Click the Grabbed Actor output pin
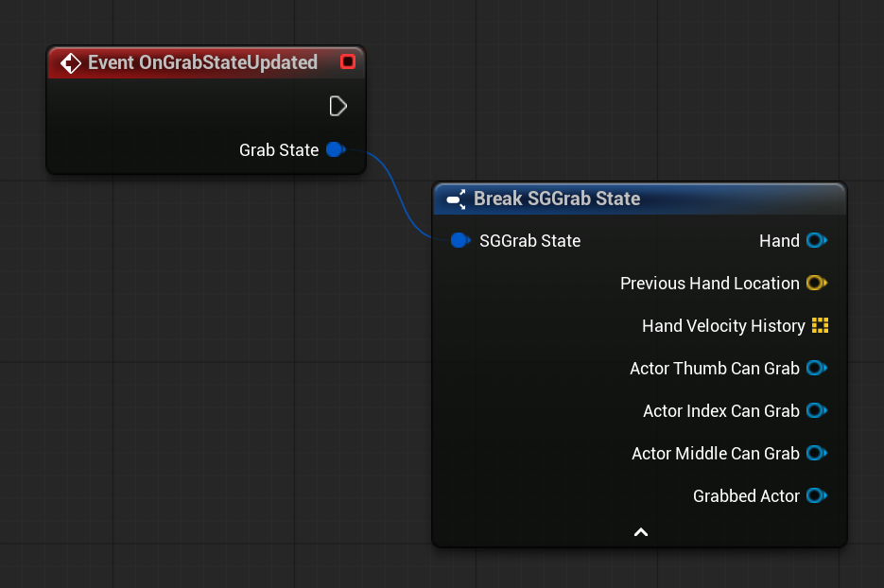Screen dimensions: 884x588 (x=815, y=495)
